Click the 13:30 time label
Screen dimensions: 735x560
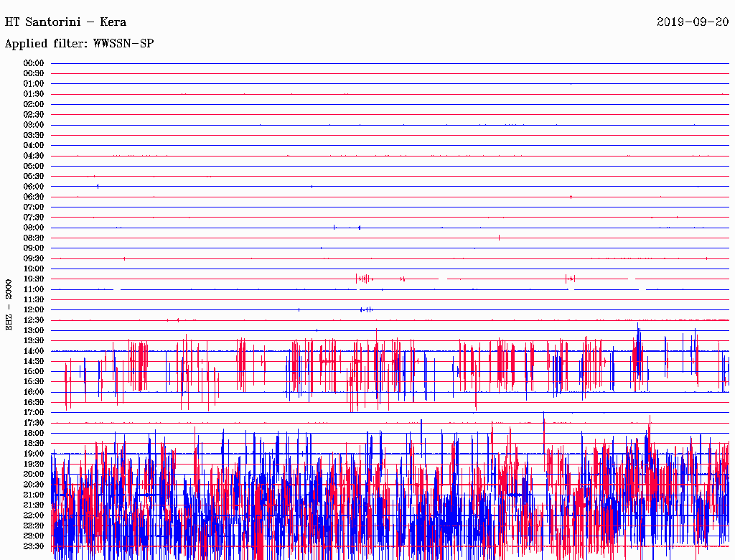34,340
